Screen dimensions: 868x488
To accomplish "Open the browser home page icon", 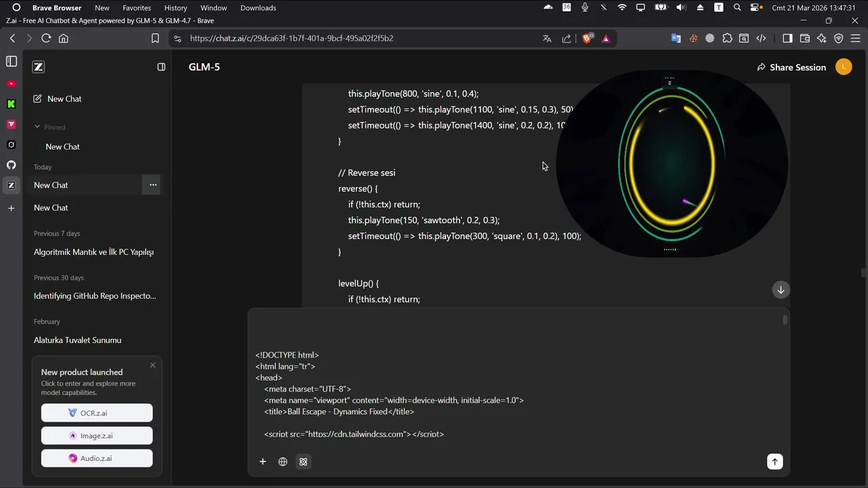I will tap(64, 39).
